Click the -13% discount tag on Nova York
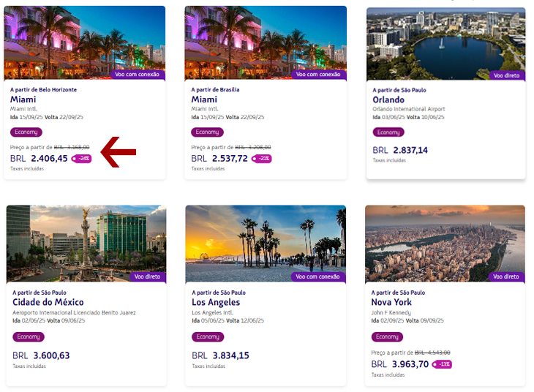Screen dimensions: 534x392 coord(442,364)
